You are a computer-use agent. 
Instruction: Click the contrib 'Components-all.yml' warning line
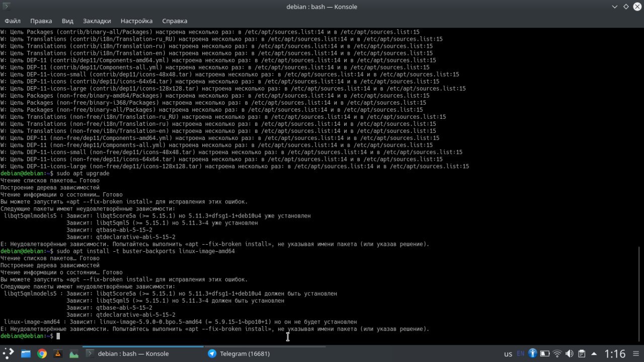(x=215, y=67)
